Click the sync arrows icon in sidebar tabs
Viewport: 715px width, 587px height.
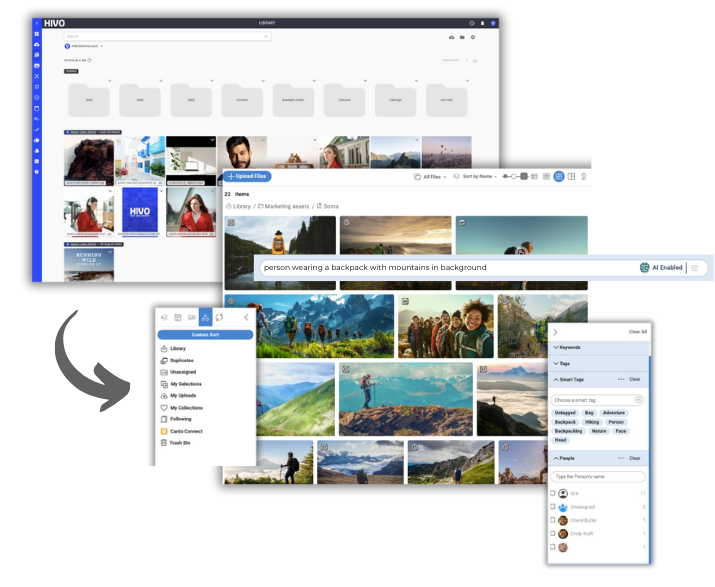coord(219,317)
